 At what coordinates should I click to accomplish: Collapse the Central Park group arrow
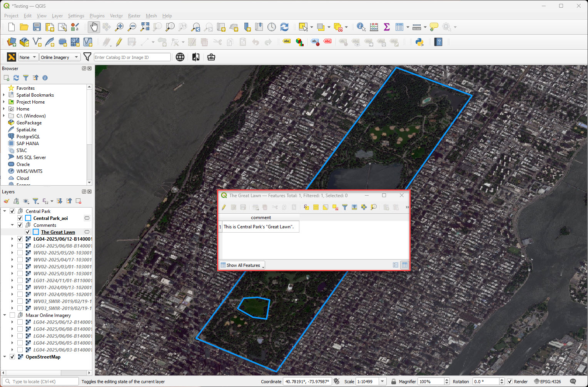(5, 211)
